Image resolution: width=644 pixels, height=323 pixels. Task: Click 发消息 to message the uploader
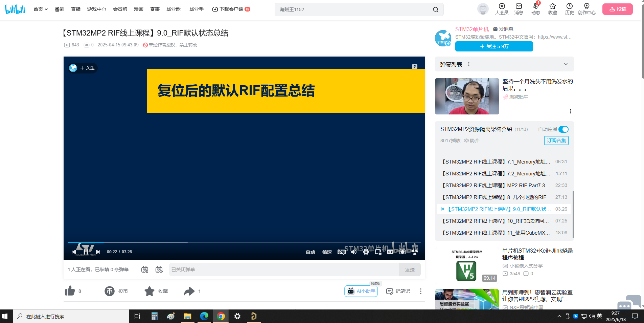pos(503,29)
